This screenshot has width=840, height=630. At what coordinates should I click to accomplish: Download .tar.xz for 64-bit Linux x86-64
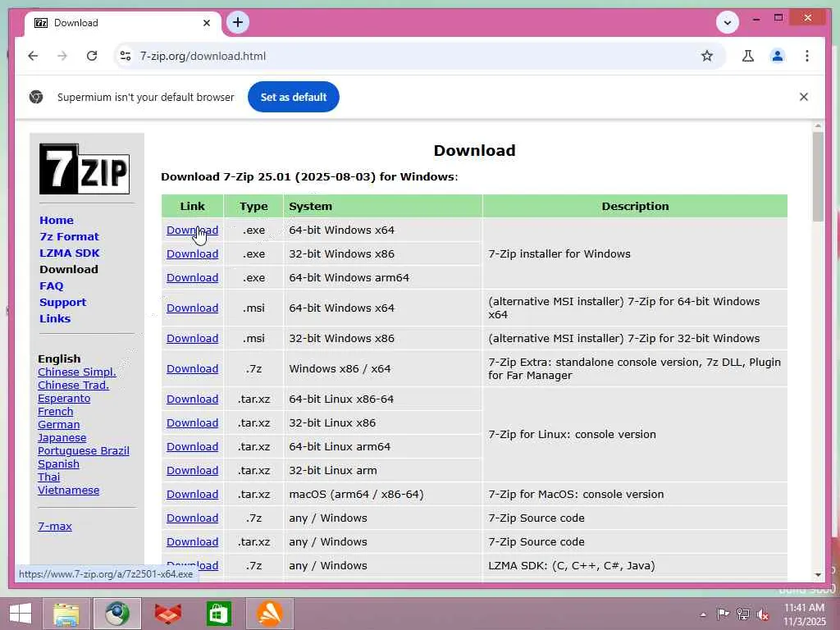[192, 399]
